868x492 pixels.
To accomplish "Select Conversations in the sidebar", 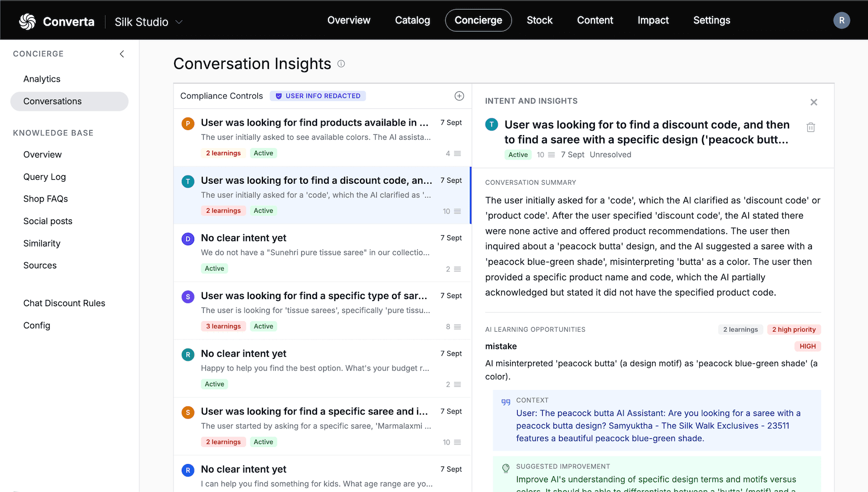I will (x=69, y=102).
